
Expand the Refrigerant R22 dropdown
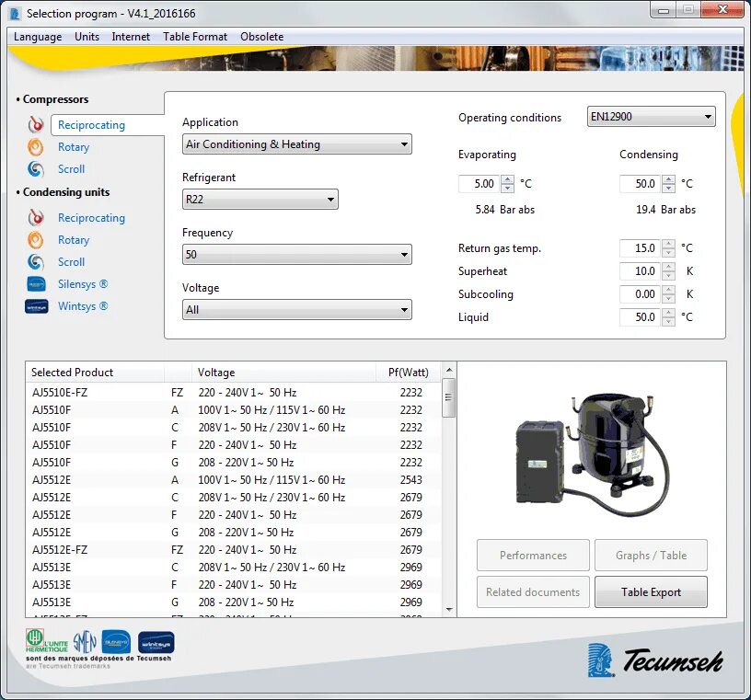click(x=260, y=200)
